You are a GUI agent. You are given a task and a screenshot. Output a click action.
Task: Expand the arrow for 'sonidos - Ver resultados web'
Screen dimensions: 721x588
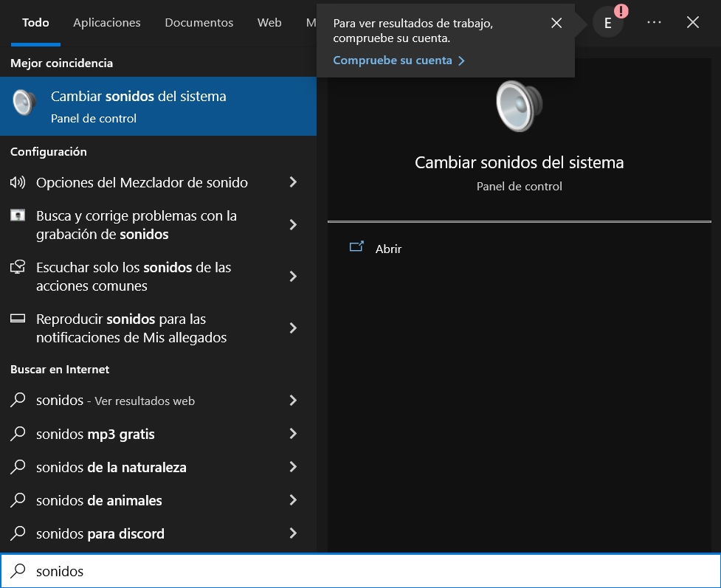293,400
